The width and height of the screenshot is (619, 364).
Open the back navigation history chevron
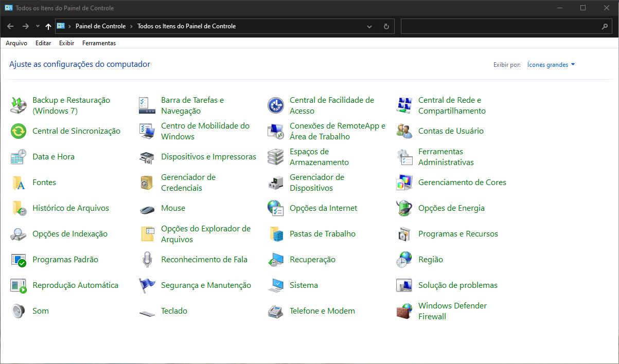(38, 26)
